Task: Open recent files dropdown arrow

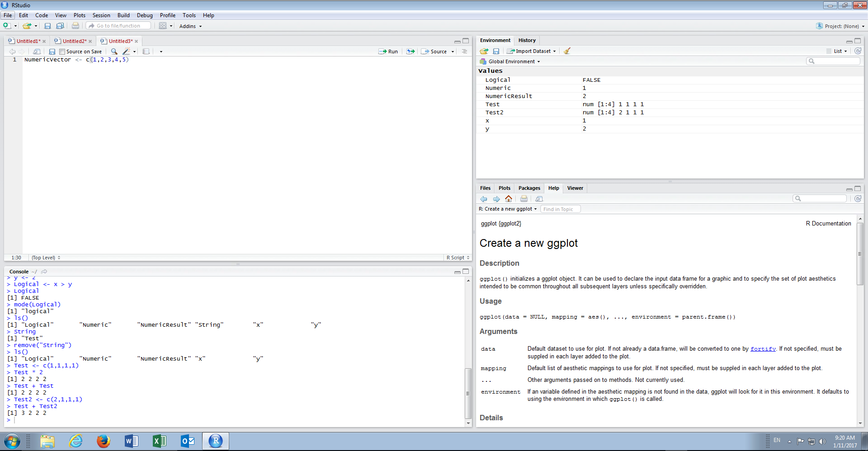Action: 36,26
